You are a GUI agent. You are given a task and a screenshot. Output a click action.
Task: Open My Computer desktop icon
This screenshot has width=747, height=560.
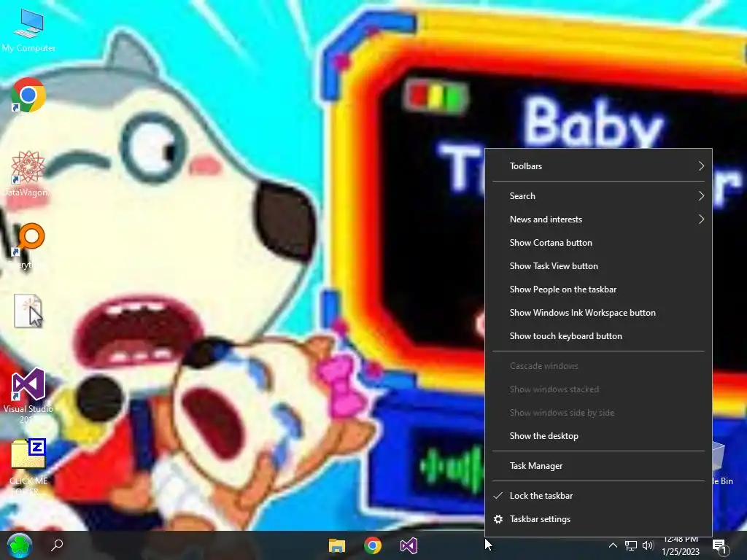pos(28,30)
